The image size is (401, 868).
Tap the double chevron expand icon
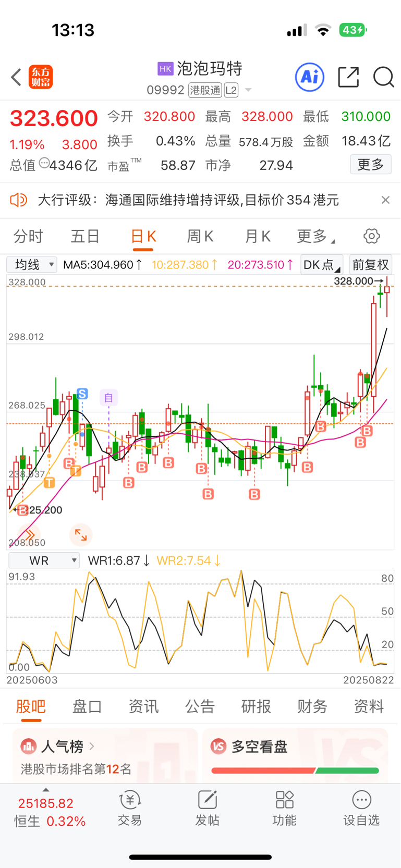click(29, 534)
